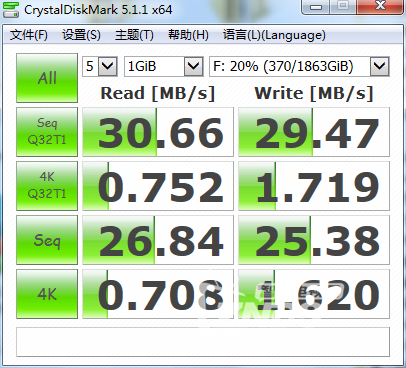Minimize the CrystalDiskMark window

[x=316, y=6]
